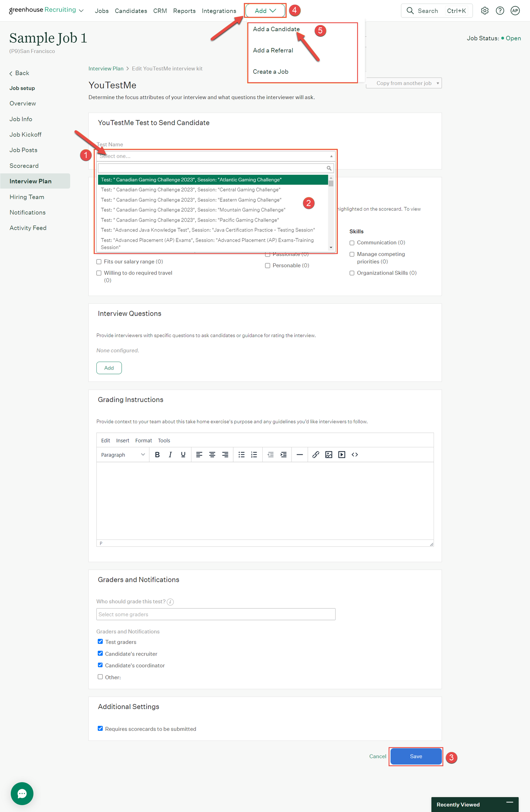Click the test name filter input field
Image resolution: width=530 pixels, height=812 pixels.
click(x=216, y=168)
